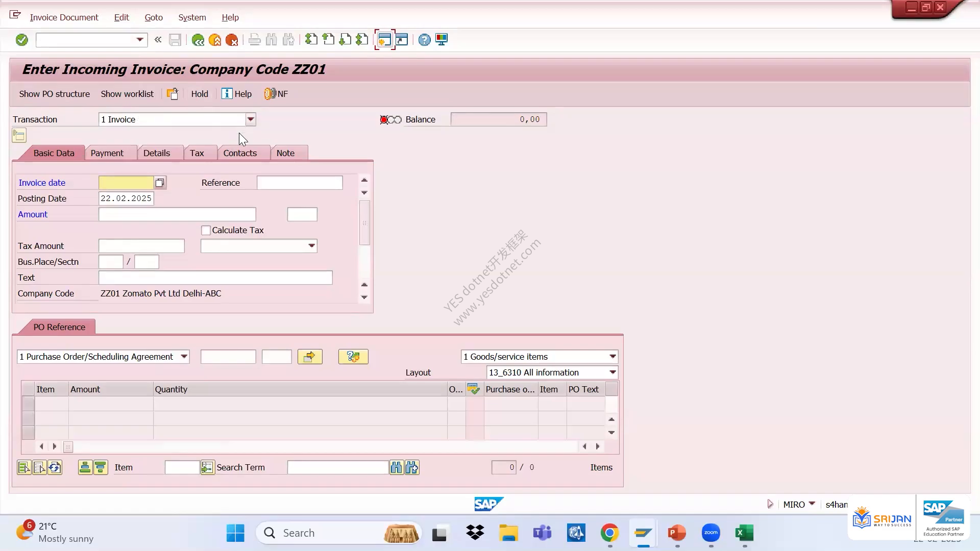This screenshot has height=551, width=980.
Task: Open the SAP Help question mark icon
Action: click(x=424, y=40)
